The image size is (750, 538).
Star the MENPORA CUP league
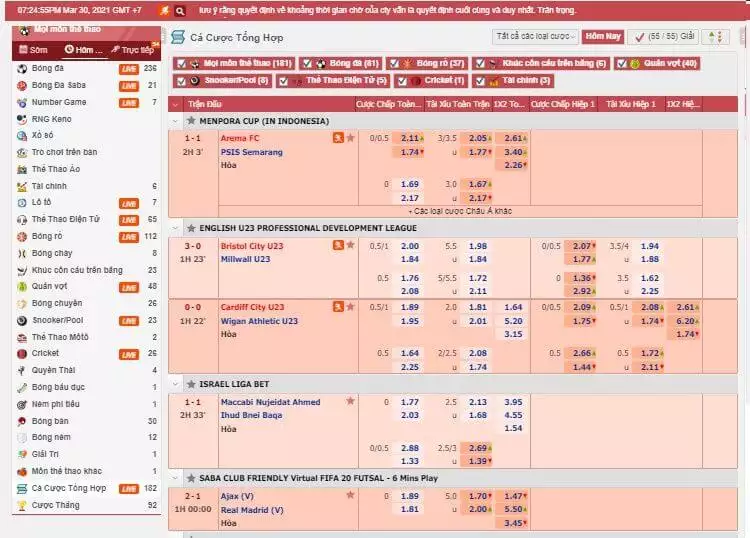point(191,121)
